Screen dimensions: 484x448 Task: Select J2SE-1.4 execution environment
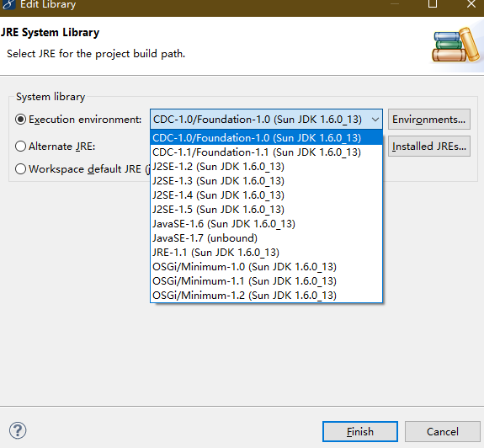266,195
